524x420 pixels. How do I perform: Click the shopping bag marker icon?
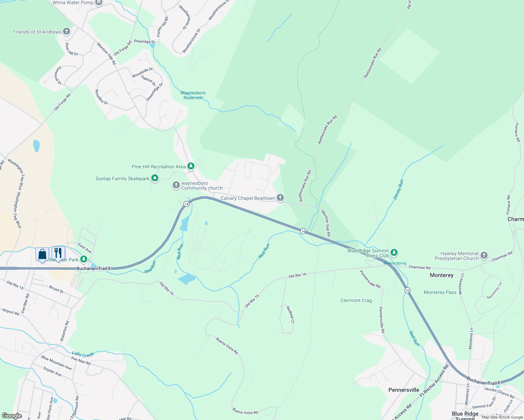(x=42, y=254)
